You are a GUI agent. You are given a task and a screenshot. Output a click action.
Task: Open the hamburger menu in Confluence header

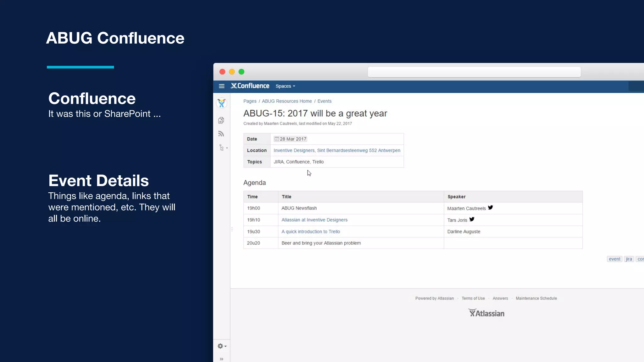click(x=221, y=86)
